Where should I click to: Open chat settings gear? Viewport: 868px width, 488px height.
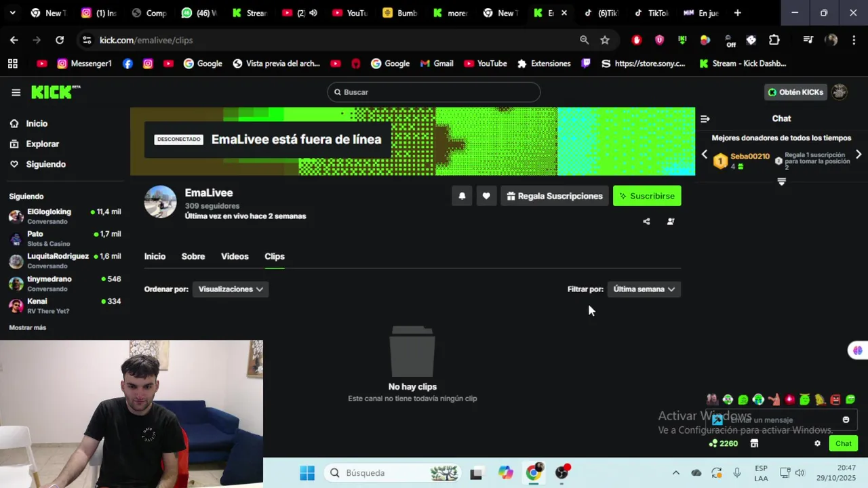(x=817, y=443)
